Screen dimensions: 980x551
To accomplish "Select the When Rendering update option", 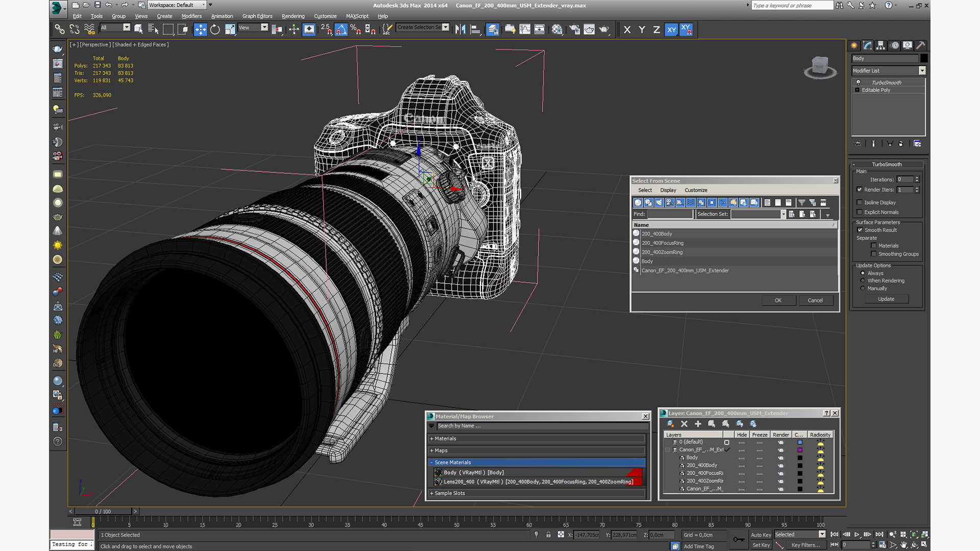I will click(x=863, y=281).
